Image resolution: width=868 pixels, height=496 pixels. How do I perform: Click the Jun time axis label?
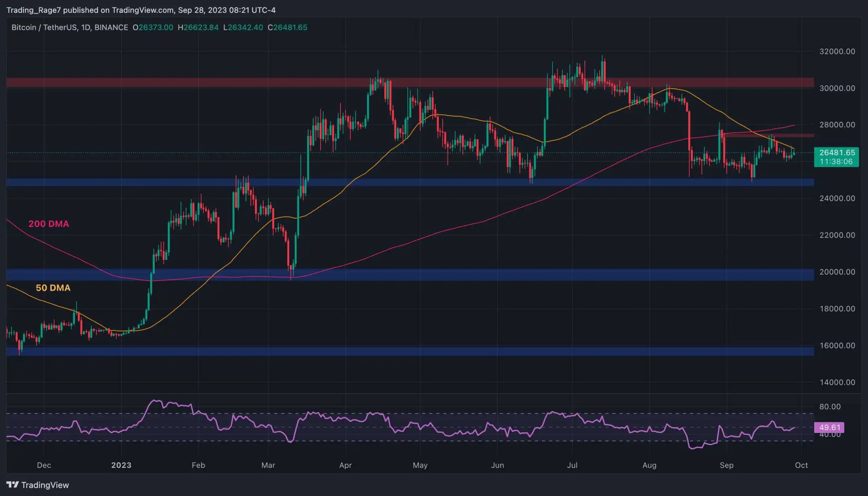click(497, 465)
